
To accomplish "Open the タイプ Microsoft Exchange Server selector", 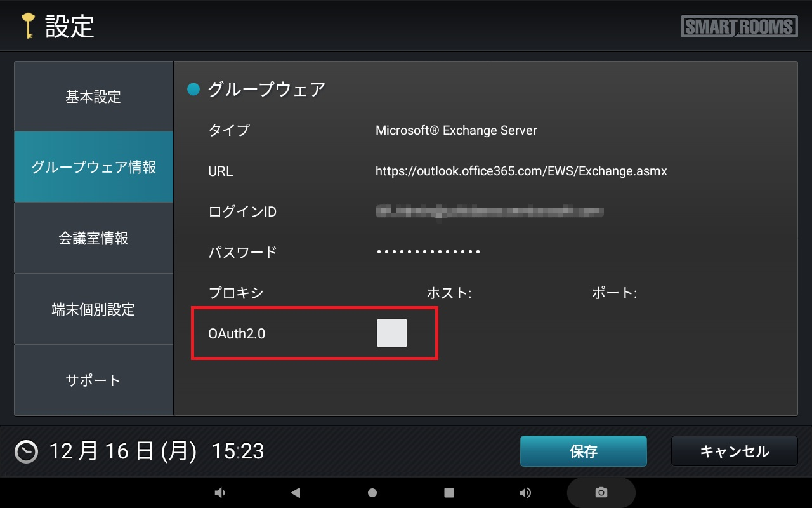I will coord(456,130).
